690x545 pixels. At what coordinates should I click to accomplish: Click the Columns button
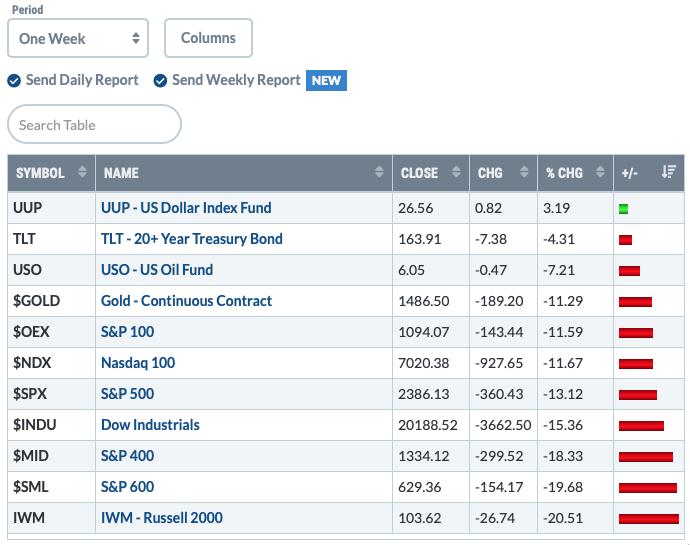pyautogui.click(x=208, y=38)
